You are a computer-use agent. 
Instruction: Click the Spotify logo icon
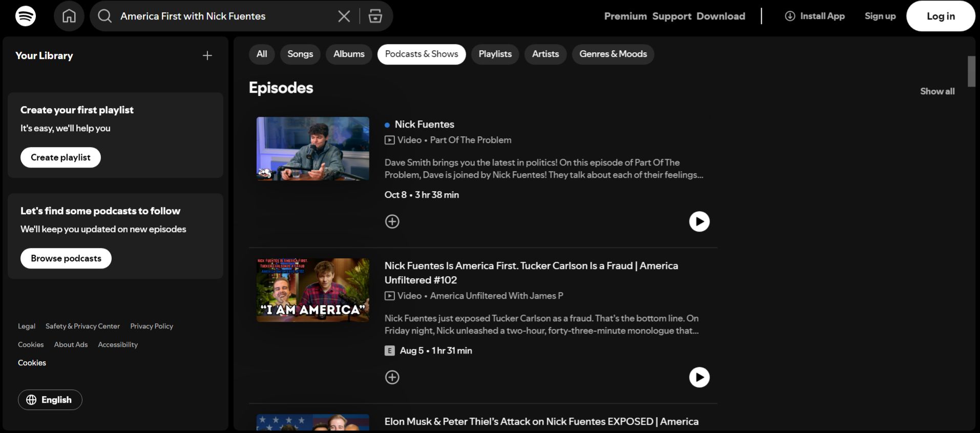pos(26,16)
